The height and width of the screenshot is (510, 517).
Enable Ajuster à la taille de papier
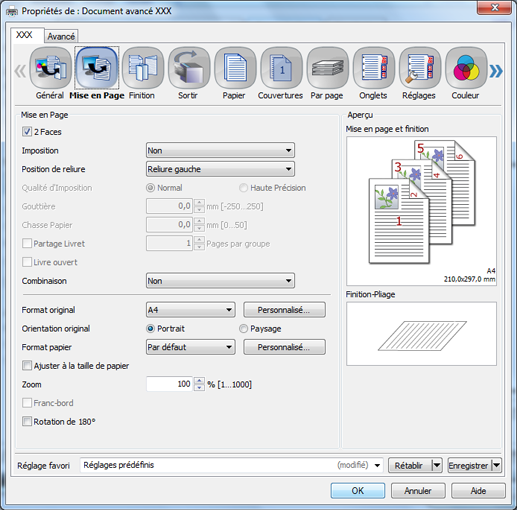point(27,366)
